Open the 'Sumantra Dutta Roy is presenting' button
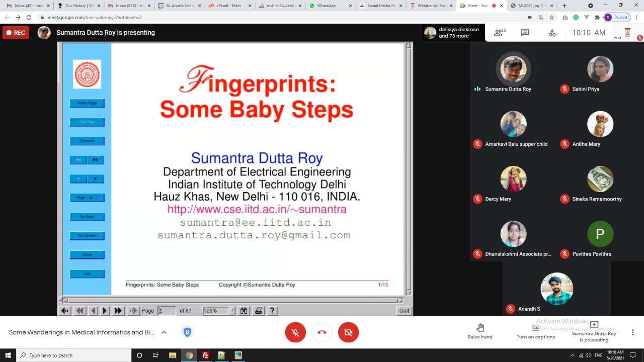The image size is (644, 362). [x=594, y=332]
